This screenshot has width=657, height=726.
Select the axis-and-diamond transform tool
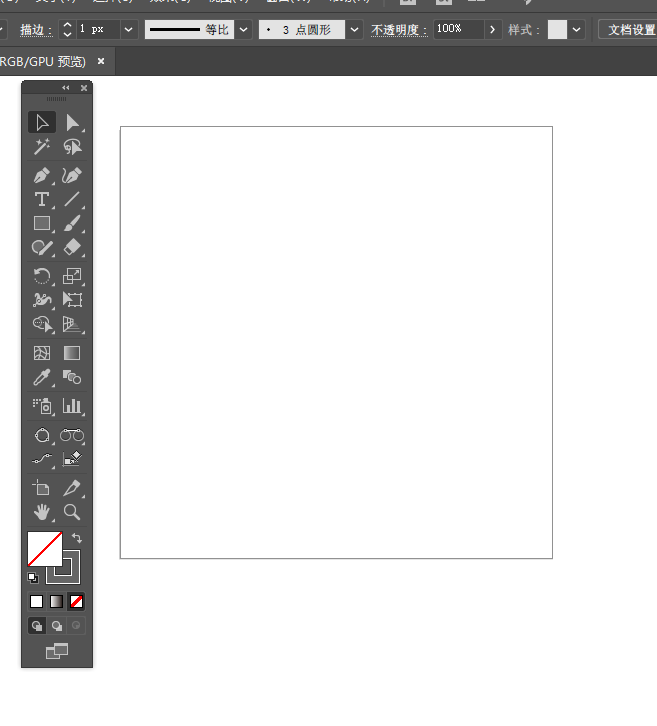[x=72, y=459]
